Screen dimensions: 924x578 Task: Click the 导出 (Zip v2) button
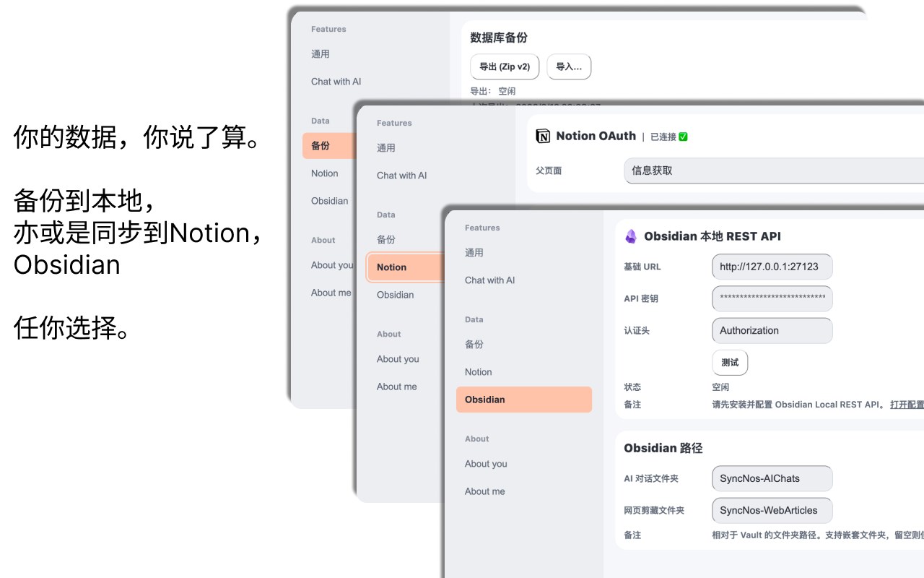pos(505,66)
